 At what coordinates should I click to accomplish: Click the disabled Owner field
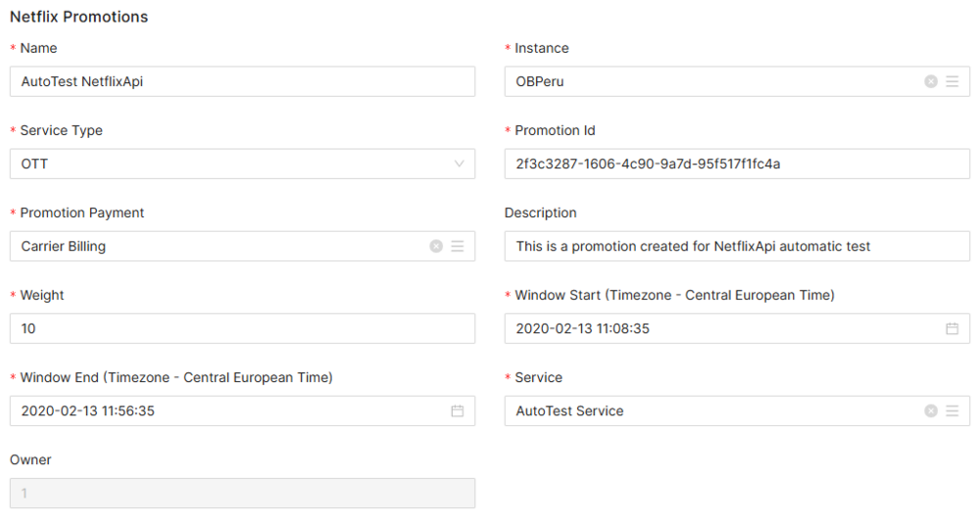pos(241,493)
